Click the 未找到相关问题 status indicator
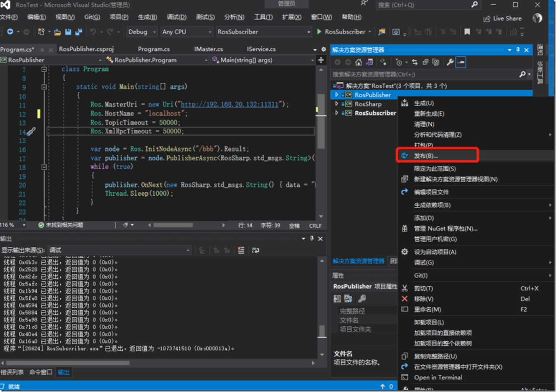Screen dimensions: 556x392 60,225
